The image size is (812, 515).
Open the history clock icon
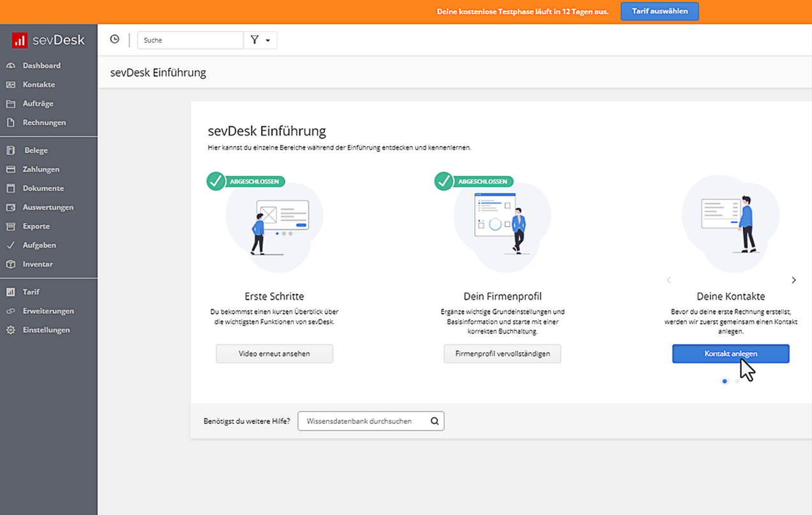click(x=114, y=40)
